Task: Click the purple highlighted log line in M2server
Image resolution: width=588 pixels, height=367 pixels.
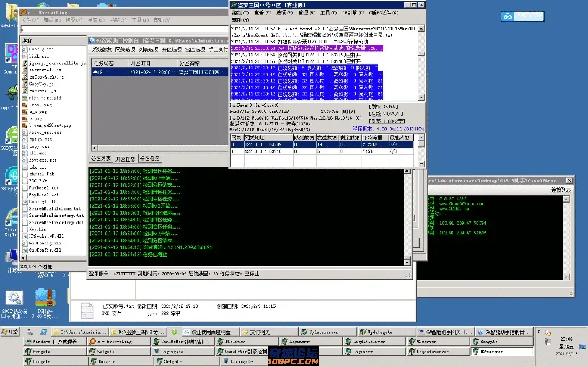Action: 307,48
